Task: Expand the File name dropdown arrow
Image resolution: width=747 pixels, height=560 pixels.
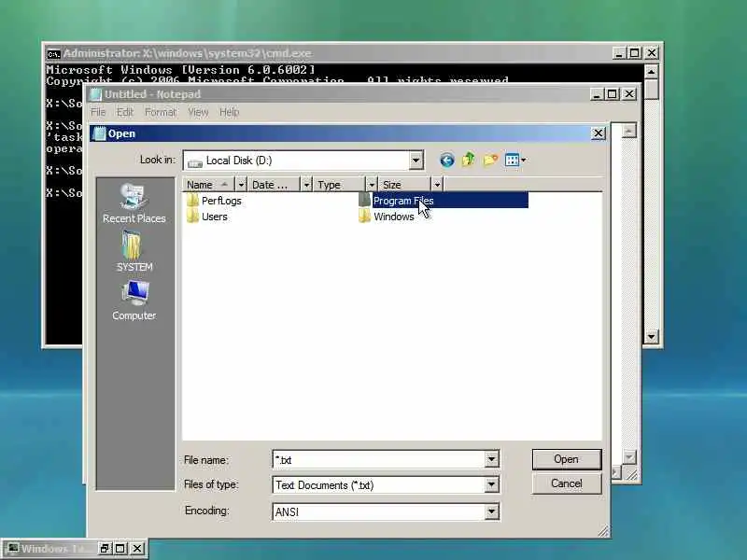Action: pyautogui.click(x=492, y=459)
